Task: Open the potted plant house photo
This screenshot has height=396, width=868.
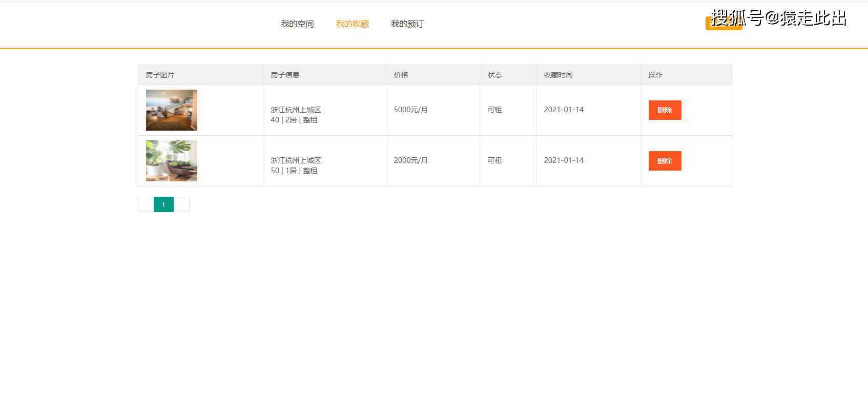Action: pos(172,161)
